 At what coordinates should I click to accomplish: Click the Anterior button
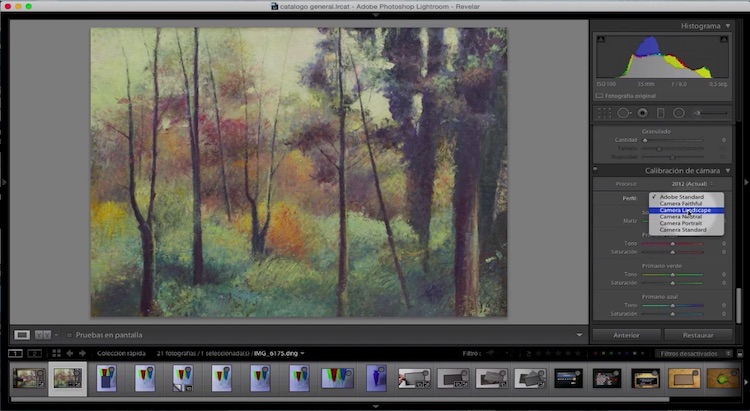point(626,335)
